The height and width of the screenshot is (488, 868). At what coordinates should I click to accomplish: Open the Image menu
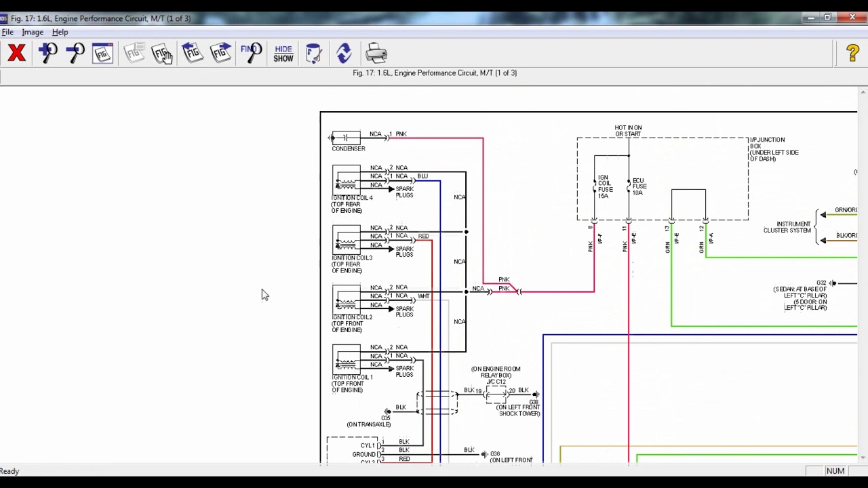(x=33, y=32)
